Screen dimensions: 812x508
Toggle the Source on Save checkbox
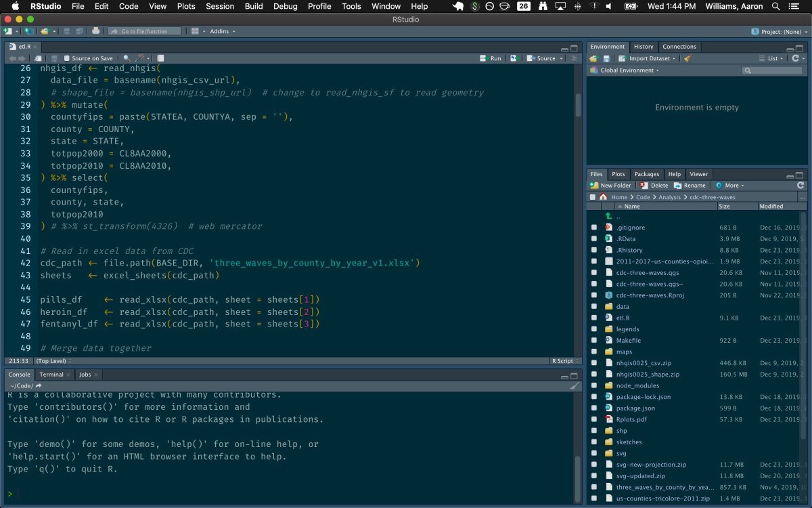(x=66, y=58)
